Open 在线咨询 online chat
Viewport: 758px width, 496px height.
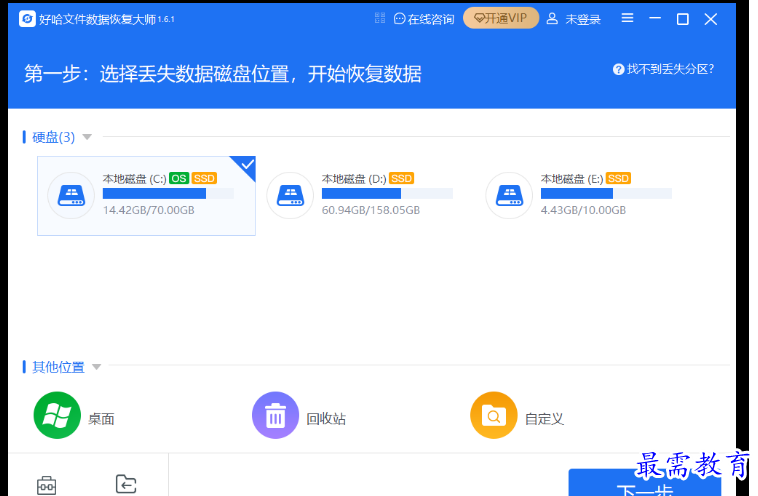click(x=424, y=19)
